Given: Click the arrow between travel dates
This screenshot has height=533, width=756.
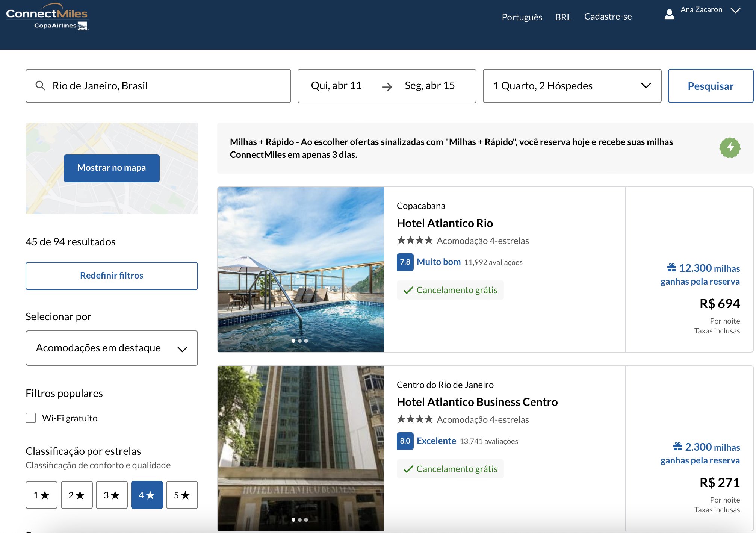Looking at the screenshot, I should (x=387, y=87).
